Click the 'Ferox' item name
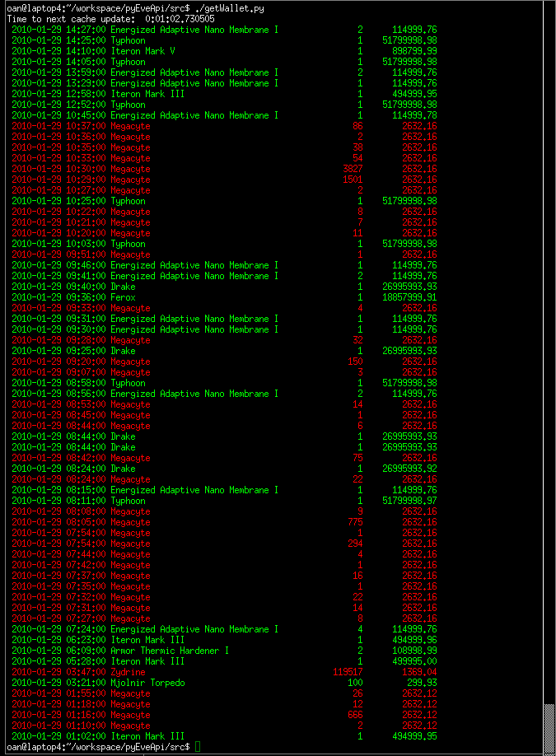The height and width of the screenshot is (756, 556). click(x=123, y=297)
